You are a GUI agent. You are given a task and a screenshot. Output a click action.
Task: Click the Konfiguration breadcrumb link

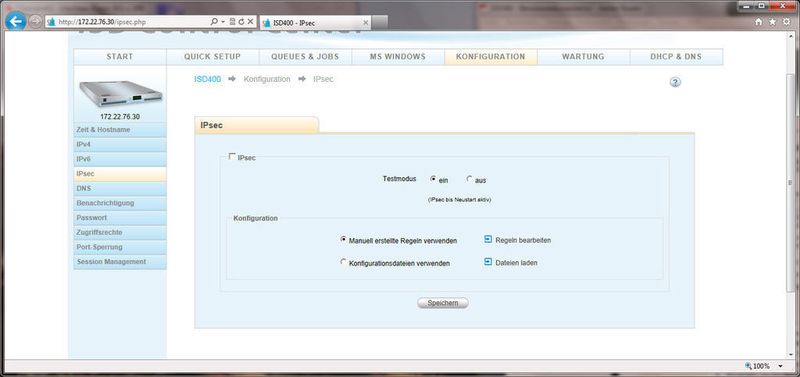[267, 80]
